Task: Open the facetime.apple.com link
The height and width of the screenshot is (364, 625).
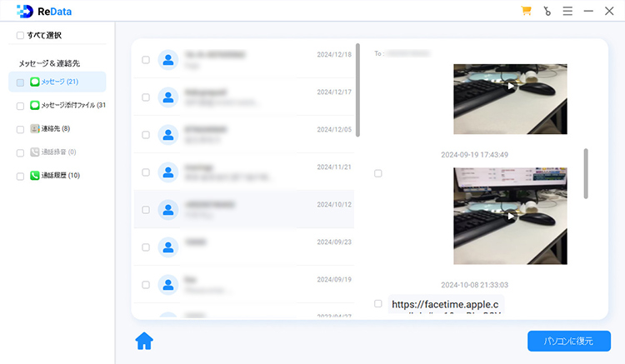Action: 447,305
